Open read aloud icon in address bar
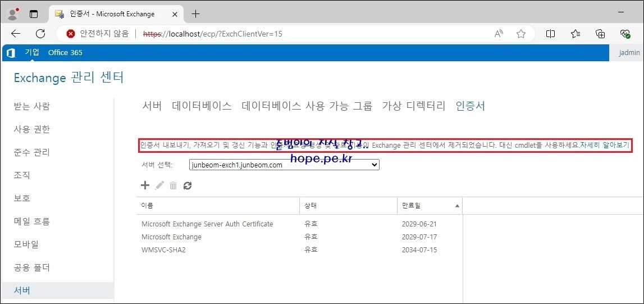The height and width of the screenshot is (304, 644). [x=499, y=34]
